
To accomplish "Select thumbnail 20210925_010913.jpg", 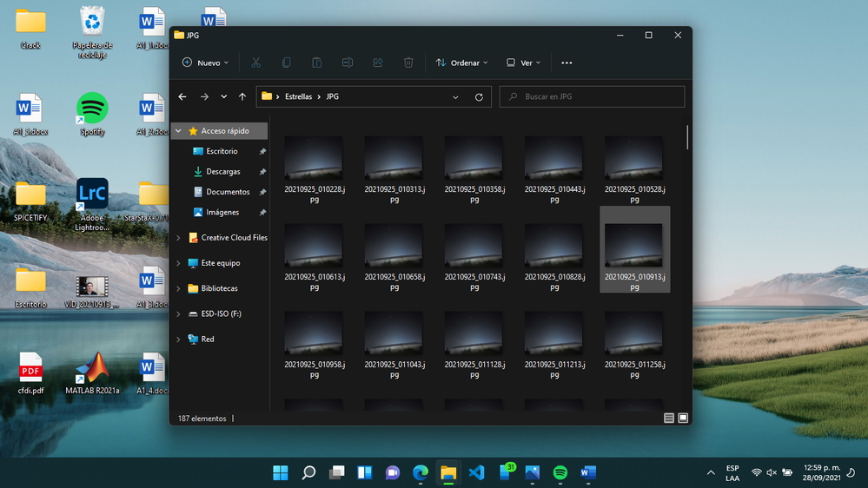I will [634, 249].
